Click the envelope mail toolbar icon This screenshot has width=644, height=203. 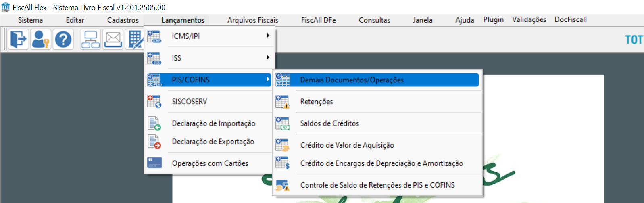coord(113,40)
